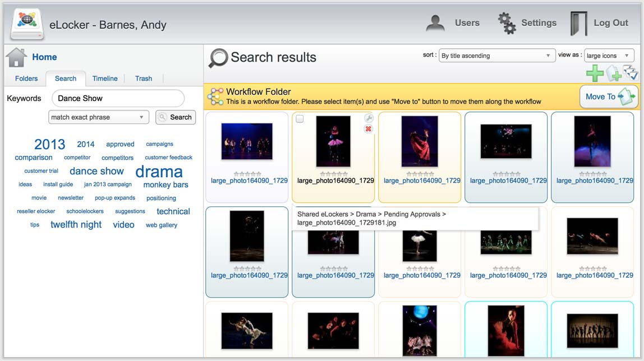Open the Trash tab
Image resolution: width=644 pixels, height=361 pixels.
144,78
